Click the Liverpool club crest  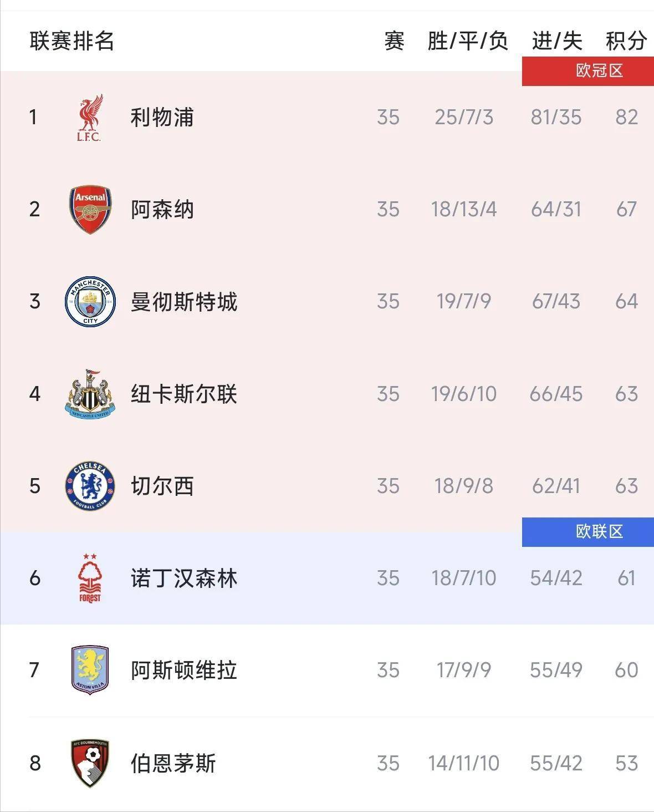coord(90,117)
